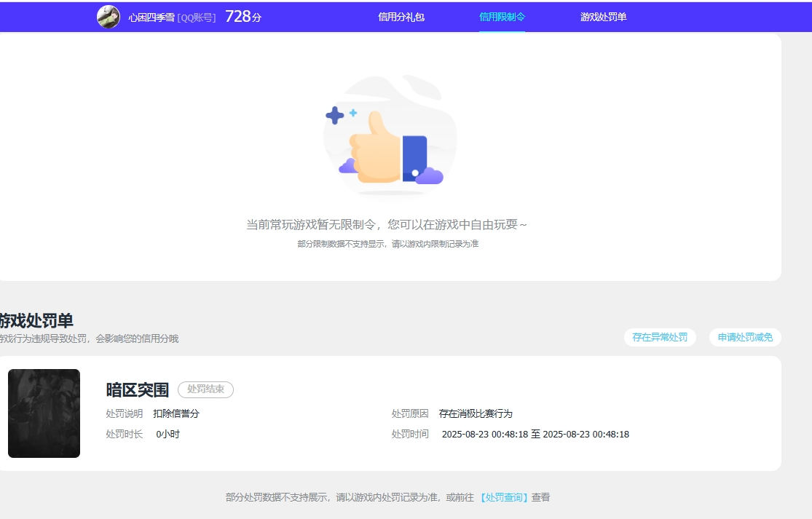Screen dimensions: 812x519
Task: Click the 游戏处罚单 section heading
Action: point(36,320)
